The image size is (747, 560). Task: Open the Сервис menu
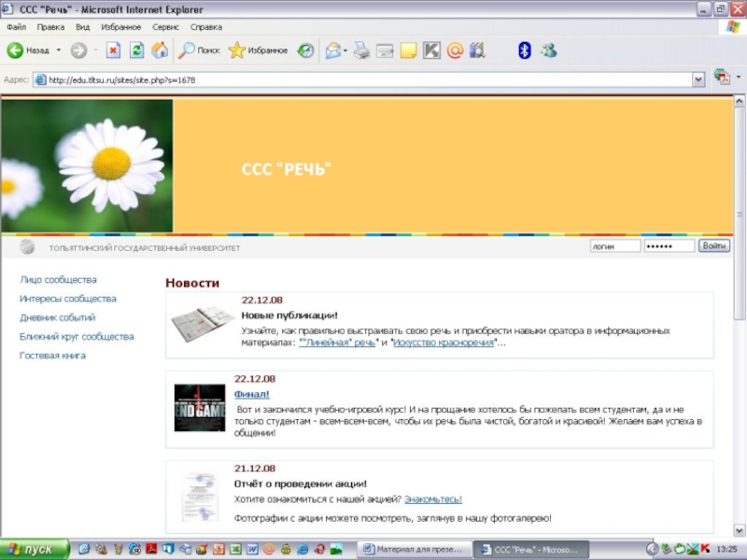165,27
